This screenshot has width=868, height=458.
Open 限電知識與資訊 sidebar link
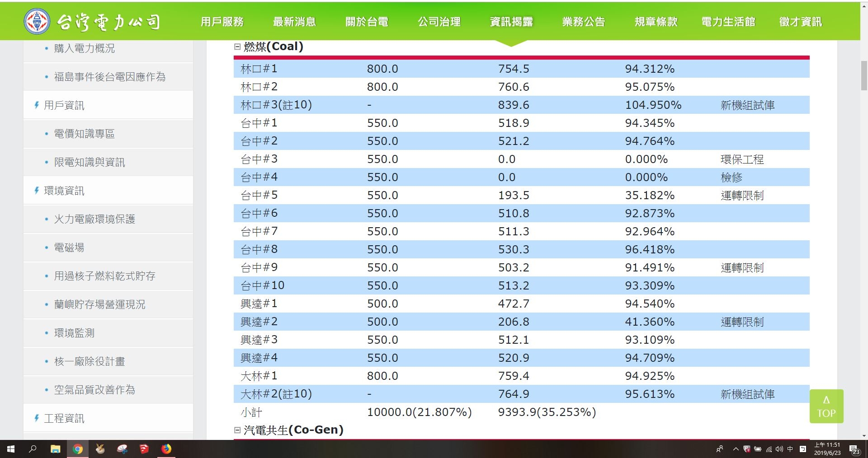(x=90, y=162)
